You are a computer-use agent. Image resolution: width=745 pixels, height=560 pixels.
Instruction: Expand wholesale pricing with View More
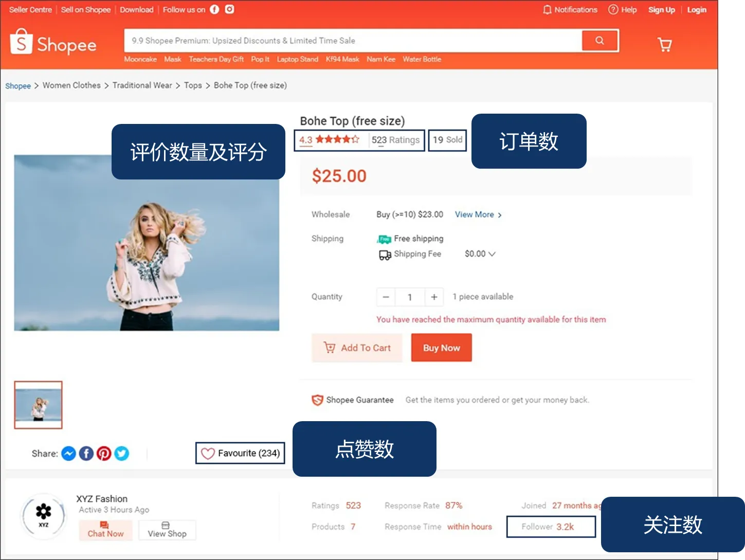pyautogui.click(x=475, y=214)
